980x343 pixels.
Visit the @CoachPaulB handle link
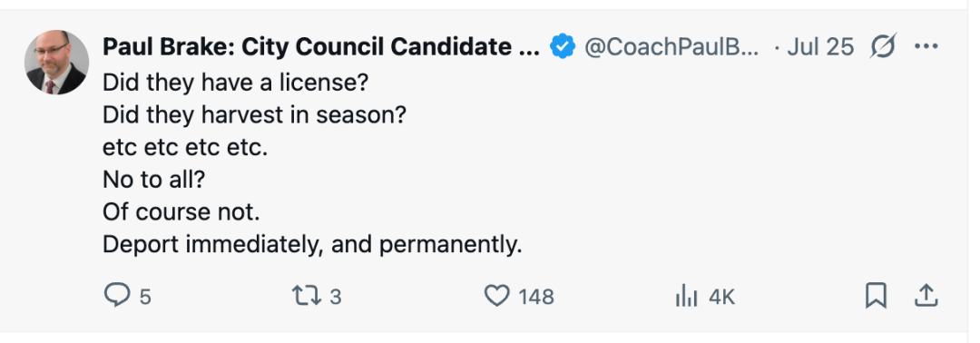click(x=671, y=46)
